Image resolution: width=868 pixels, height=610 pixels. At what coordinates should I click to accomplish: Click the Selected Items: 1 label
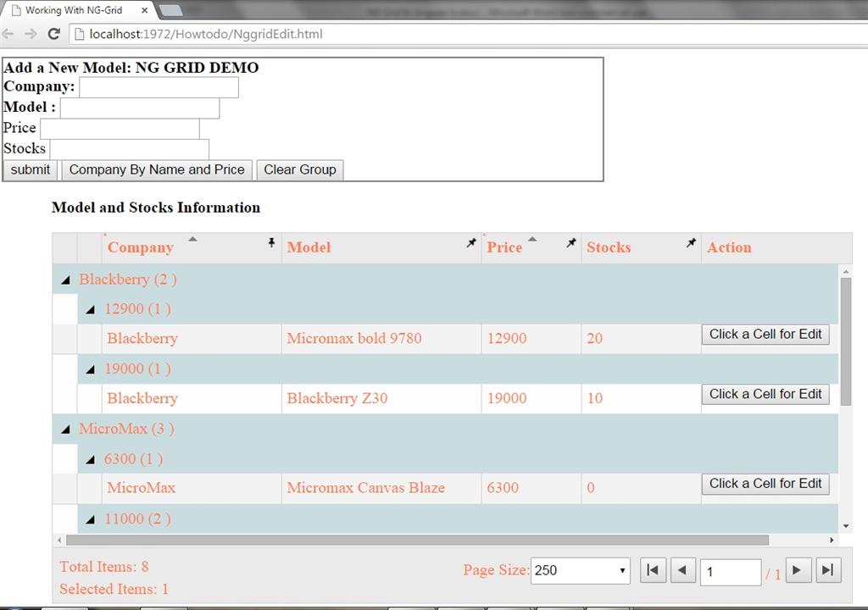coord(114,589)
